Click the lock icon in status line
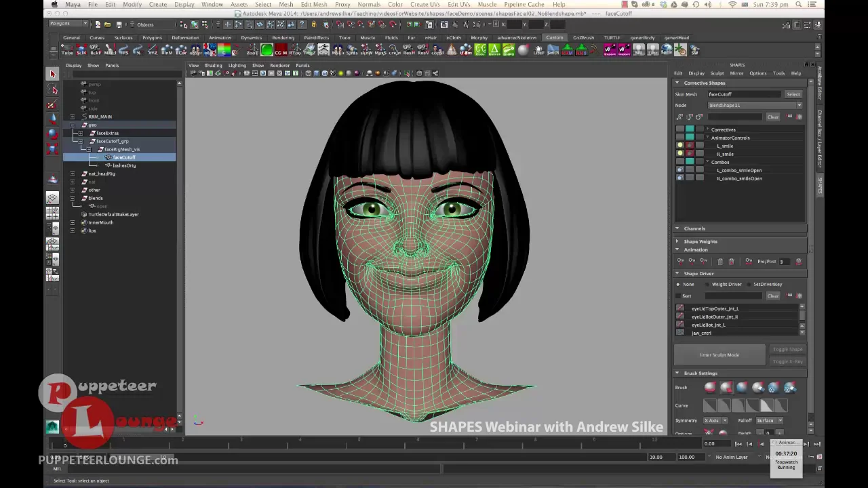 pyautogui.click(x=313, y=24)
